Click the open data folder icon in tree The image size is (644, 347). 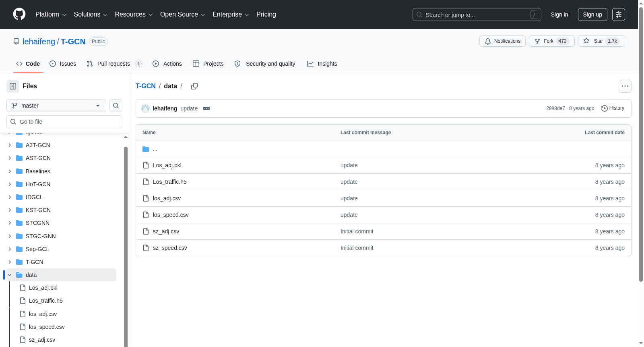(x=19, y=275)
